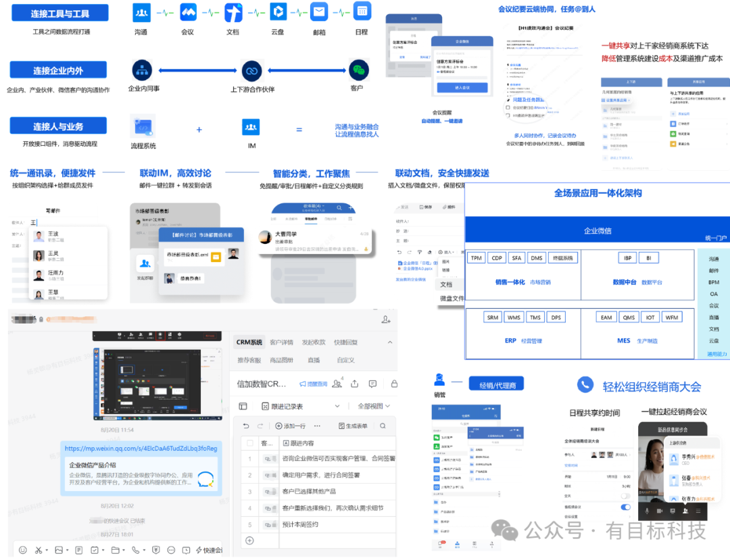Open the phone call dropdown arrow
Viewport: 730px width, 560px height.
pos(144,551)
